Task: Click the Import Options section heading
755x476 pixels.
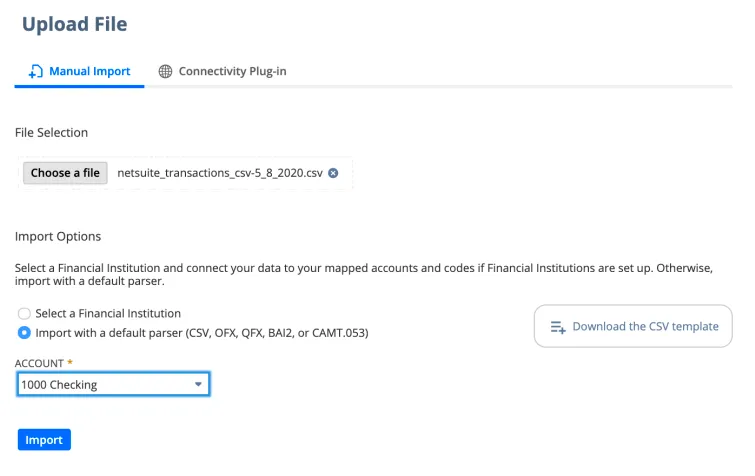Action: [58, 237]
